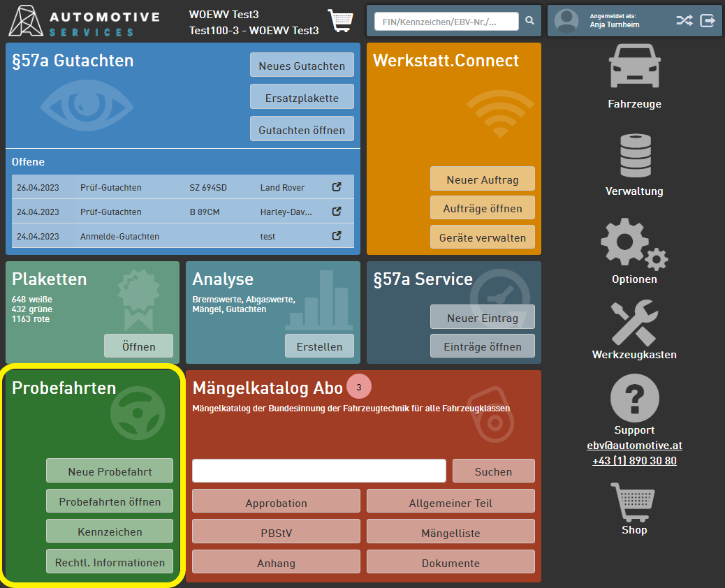Click the Mängelkatalog search input field

319,471
